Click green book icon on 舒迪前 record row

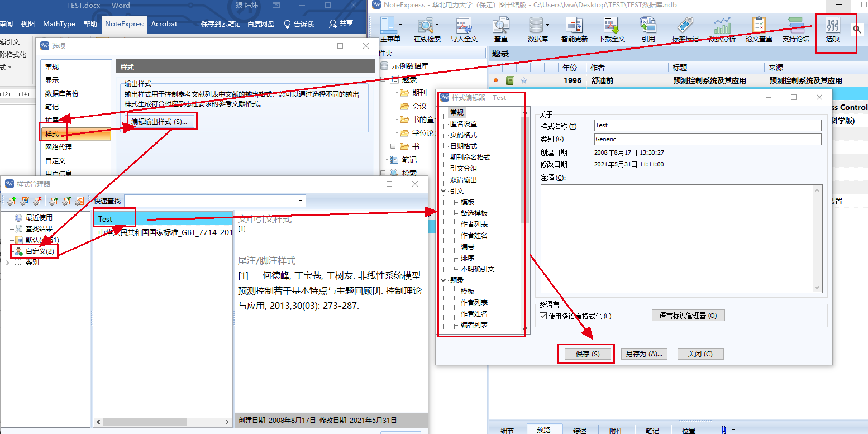[510, 80]
